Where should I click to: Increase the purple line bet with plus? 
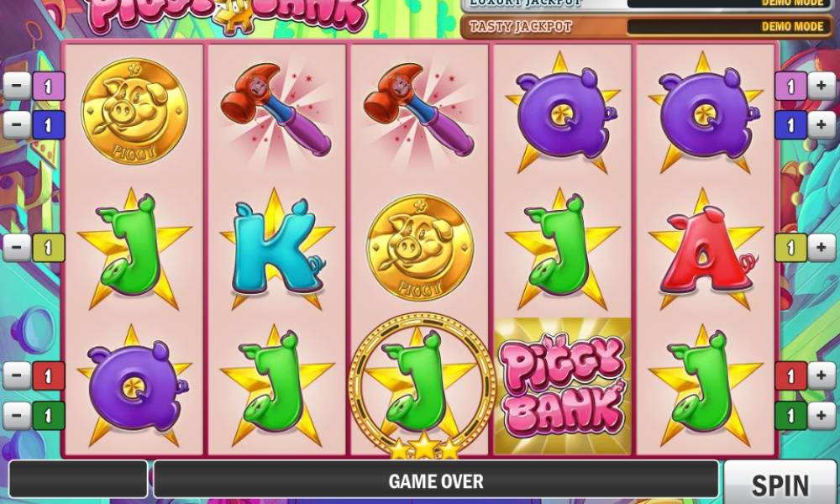(822, 87)
